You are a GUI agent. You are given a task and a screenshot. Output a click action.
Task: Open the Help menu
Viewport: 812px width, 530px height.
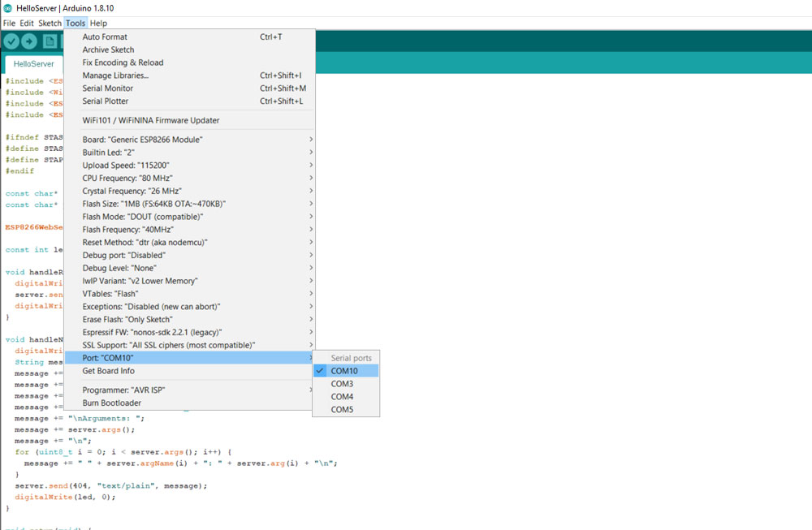click(x=98, y=23)
